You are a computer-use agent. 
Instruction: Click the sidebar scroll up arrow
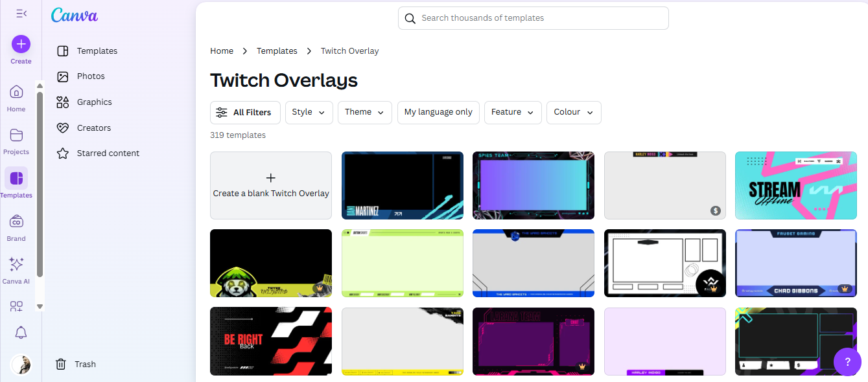click(x=40, y=85)
